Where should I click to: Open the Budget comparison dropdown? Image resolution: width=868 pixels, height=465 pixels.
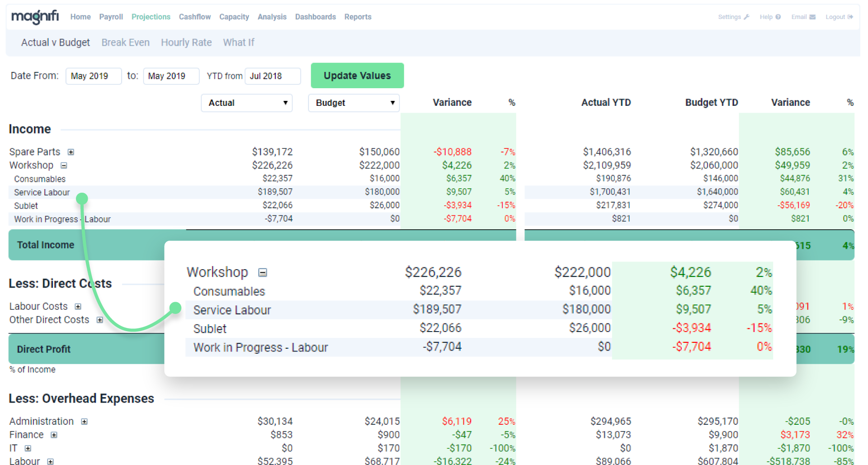tap(354, 103)
